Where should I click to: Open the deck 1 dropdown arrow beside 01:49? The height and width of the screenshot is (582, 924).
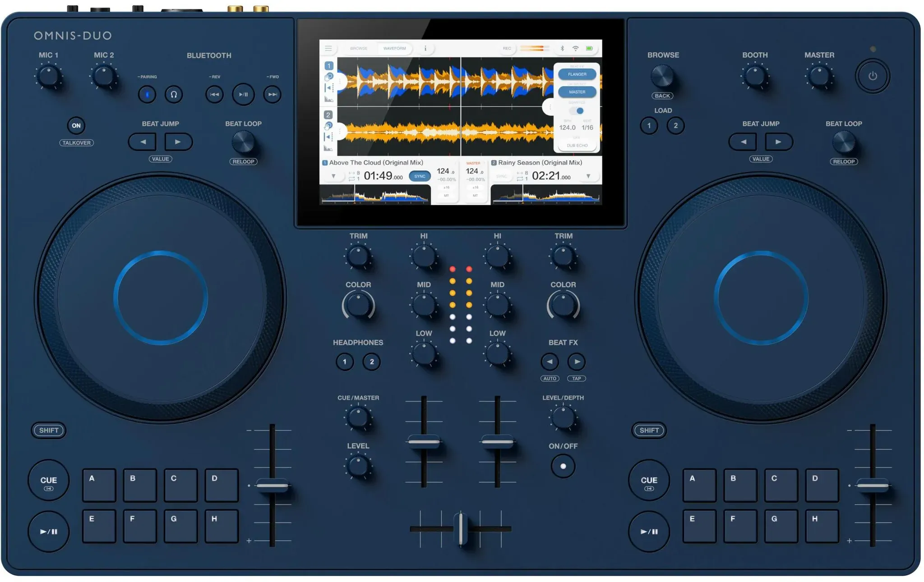point(333,176)
